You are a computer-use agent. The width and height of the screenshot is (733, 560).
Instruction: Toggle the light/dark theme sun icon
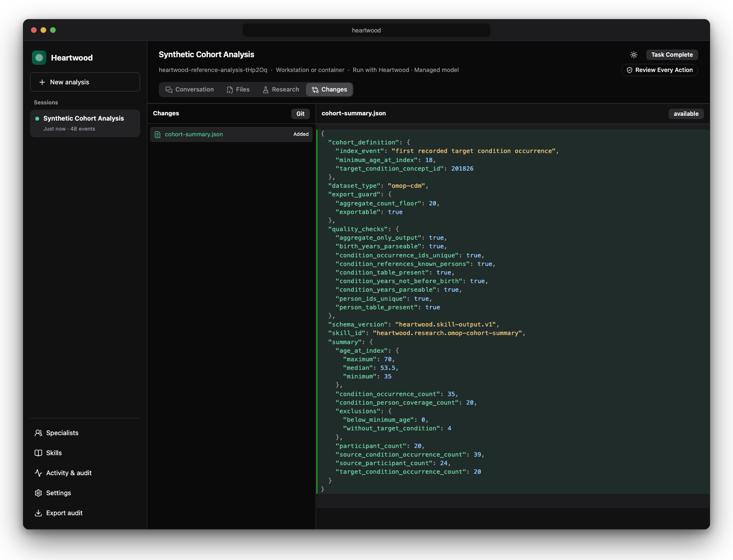pos(634,55)
